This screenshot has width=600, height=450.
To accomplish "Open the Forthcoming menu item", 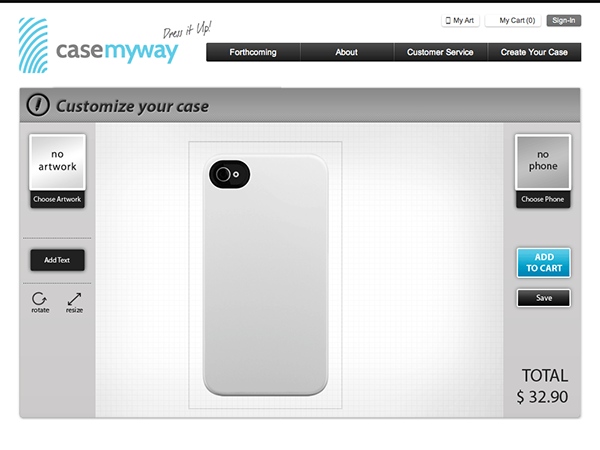I will click(253, 52).
